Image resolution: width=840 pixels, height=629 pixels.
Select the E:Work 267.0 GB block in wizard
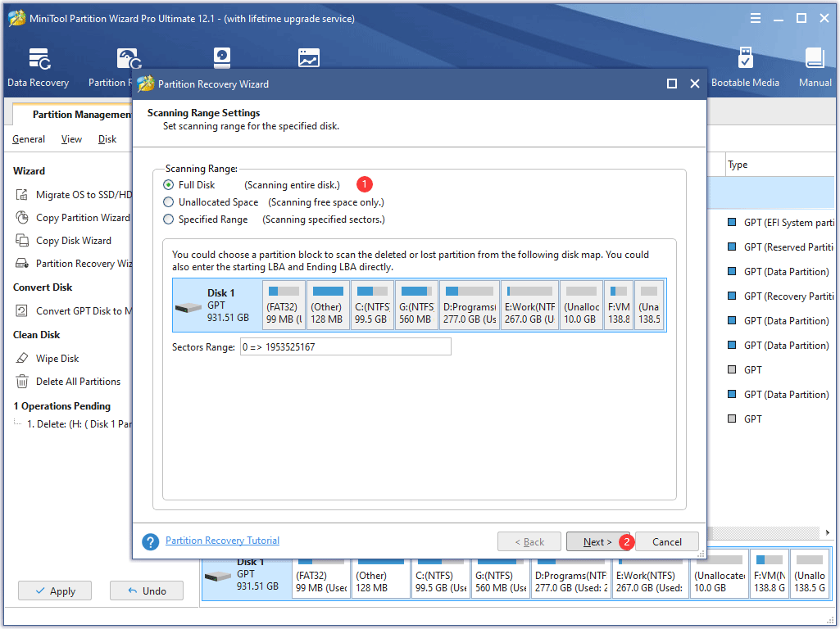[x=530, y=305]
